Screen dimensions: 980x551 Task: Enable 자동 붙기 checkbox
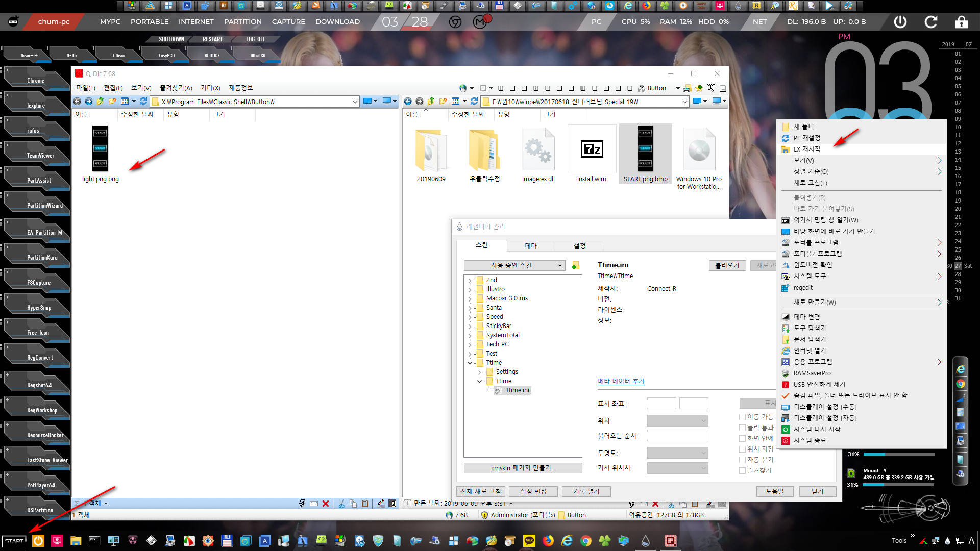(x=743, y=460)
